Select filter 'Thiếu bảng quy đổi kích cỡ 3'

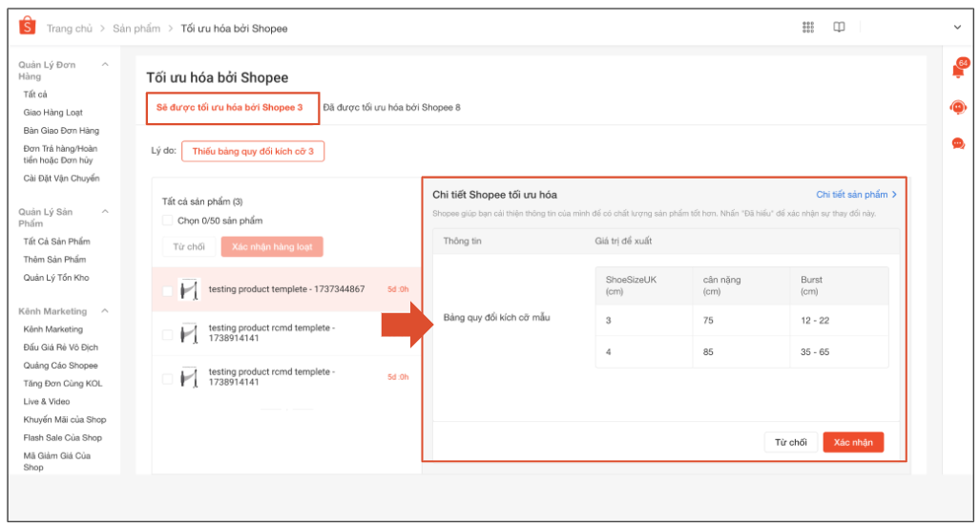pyautogui.click(x=253, y=152)
